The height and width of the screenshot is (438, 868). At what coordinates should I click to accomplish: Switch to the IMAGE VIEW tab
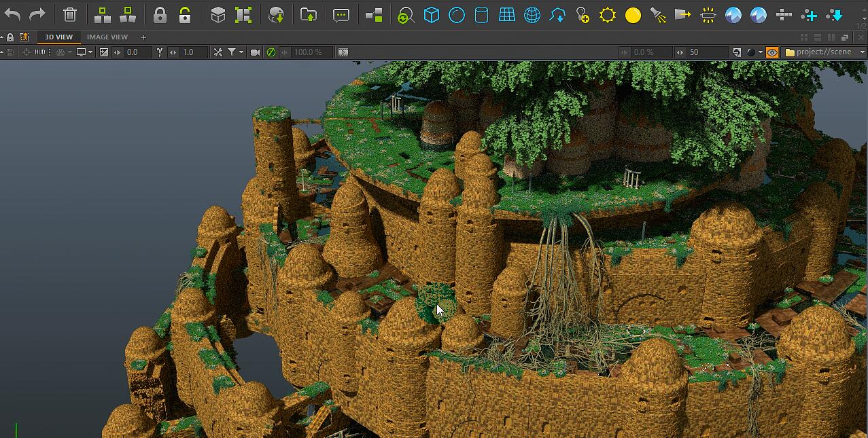[x=107, y=37]
